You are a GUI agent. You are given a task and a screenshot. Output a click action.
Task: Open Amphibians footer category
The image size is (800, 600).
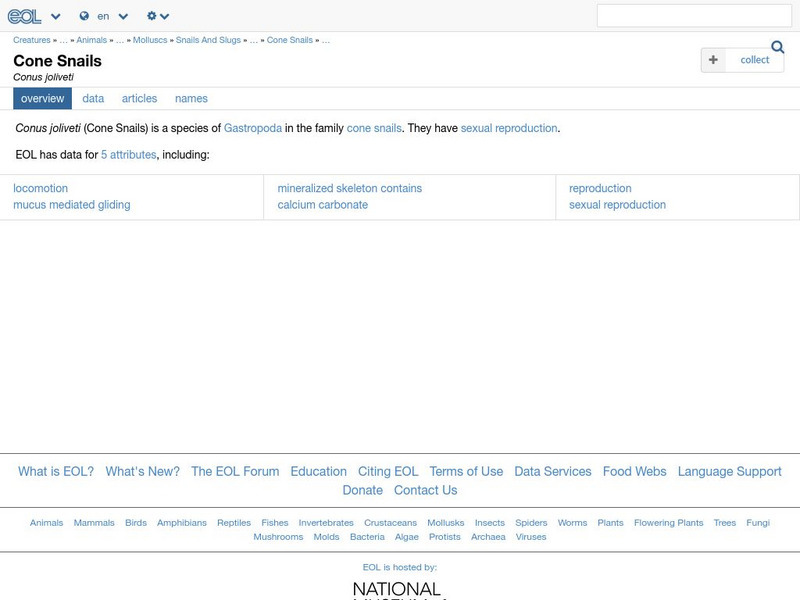(182, 523)
